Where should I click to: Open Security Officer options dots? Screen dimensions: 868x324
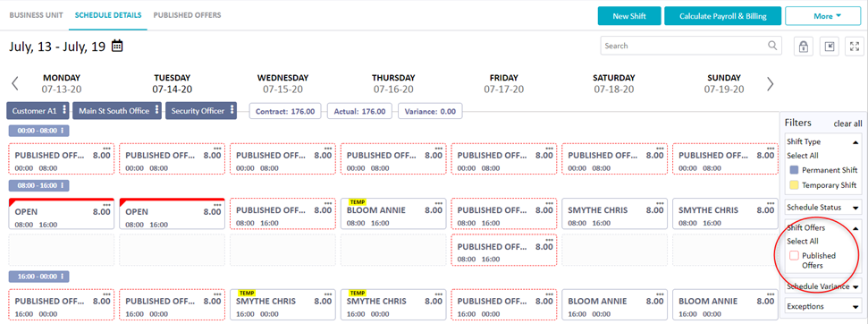(232, 110)
